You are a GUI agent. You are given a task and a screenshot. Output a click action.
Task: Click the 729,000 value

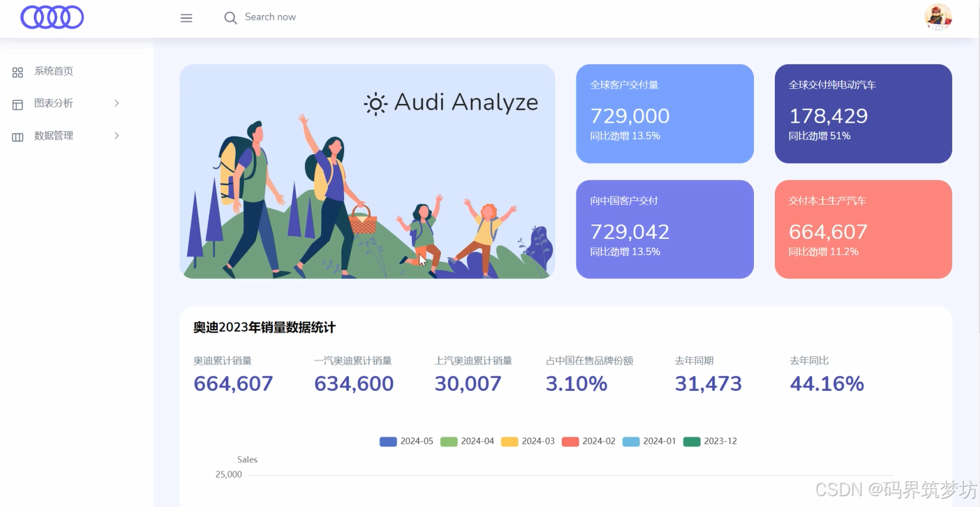coord(630,116)
